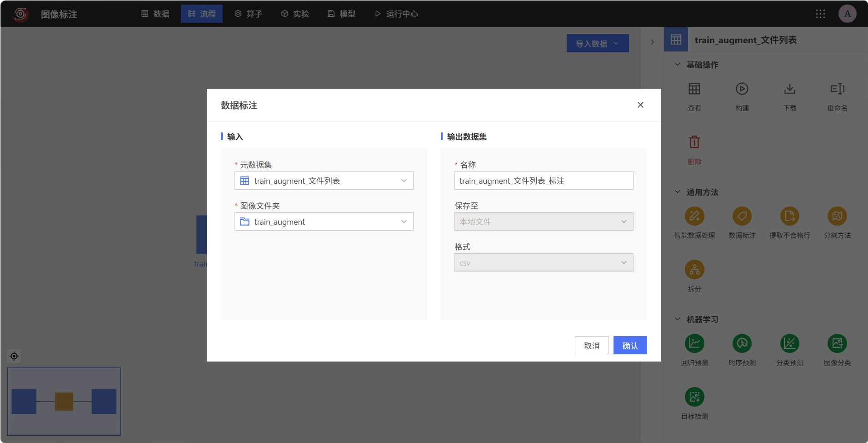
Task: Click the user avatar A
Action: (x=847, y=14)
